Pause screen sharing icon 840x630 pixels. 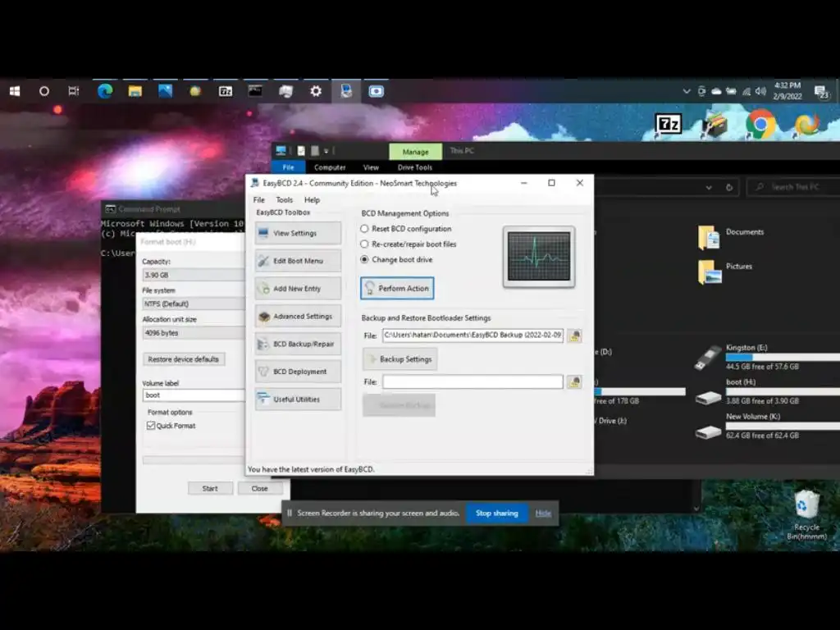tap(290, 514)
